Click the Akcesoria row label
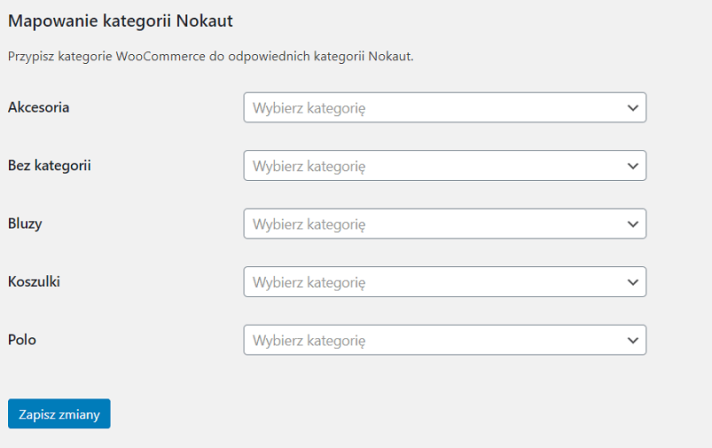Screen dimensions: 712x448 coord(38,107)
